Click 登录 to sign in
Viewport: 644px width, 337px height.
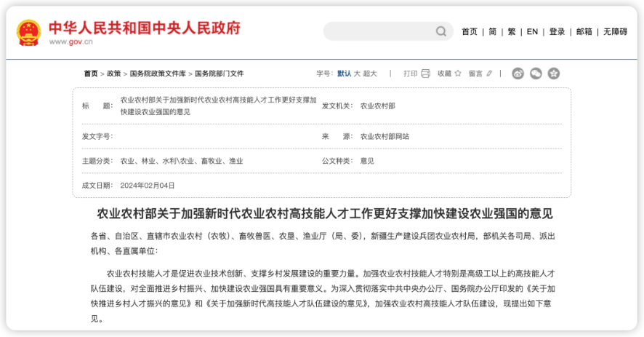pos(557,31)
